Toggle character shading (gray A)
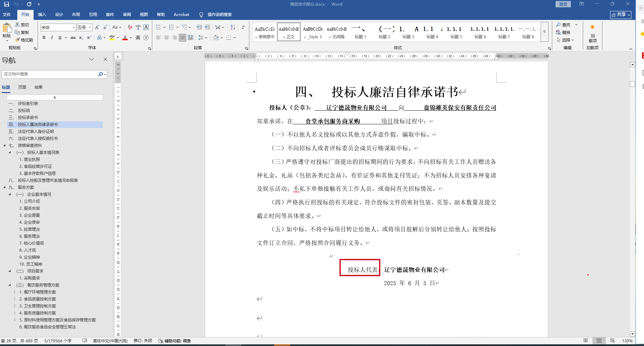This screenshot has height=346, width=644. (x=138, y=38)
